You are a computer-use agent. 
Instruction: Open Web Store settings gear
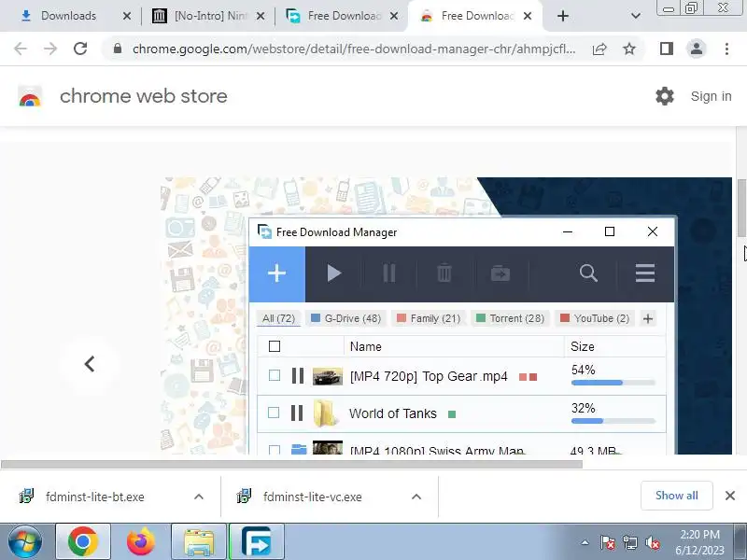click(x=665, y=96)
